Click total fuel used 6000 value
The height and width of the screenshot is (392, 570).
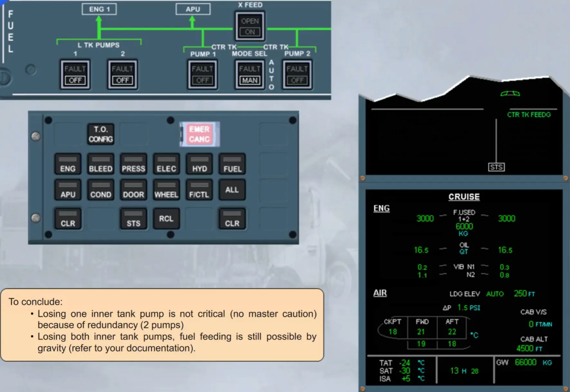coord(464,226)
